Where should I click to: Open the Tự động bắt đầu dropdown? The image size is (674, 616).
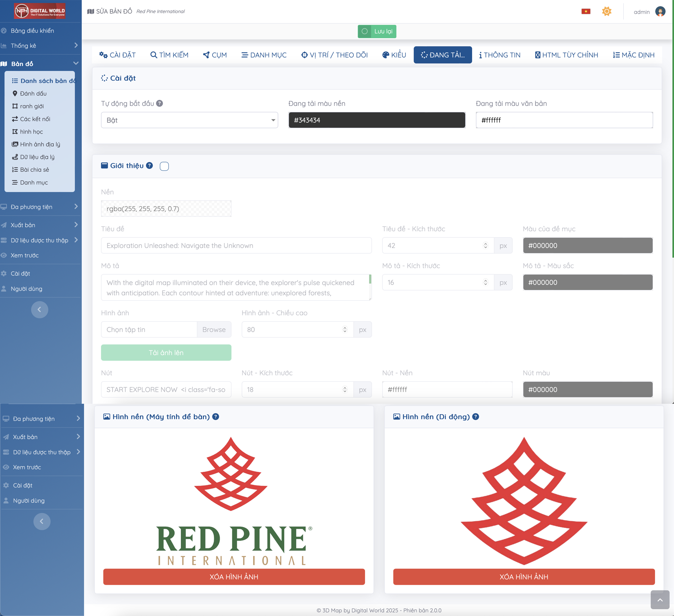189,120
